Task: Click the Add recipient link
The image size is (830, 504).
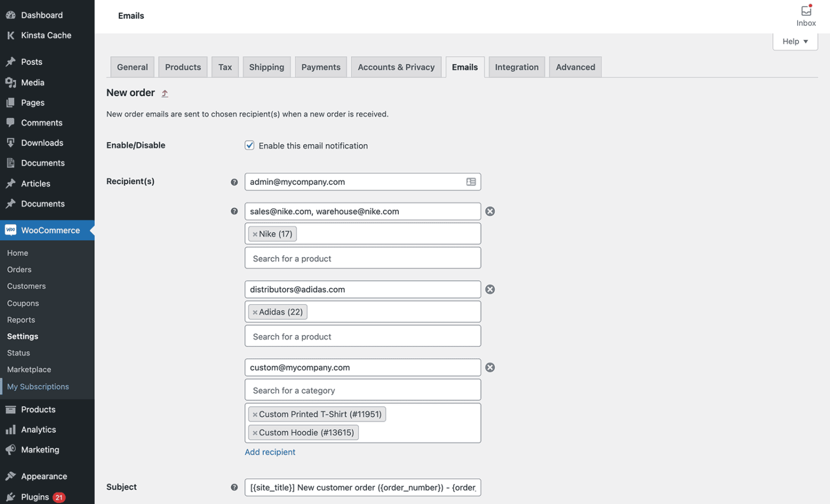Action: [270, 452]
